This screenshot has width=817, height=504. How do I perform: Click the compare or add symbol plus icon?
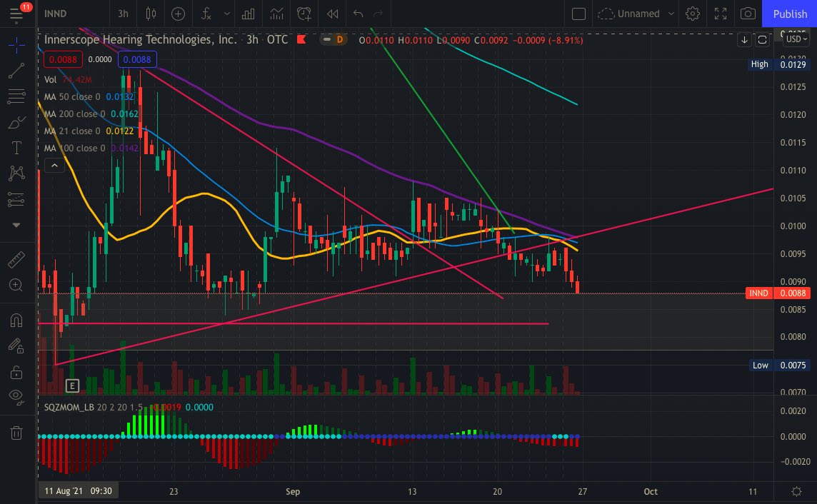(x=179, y=14)
